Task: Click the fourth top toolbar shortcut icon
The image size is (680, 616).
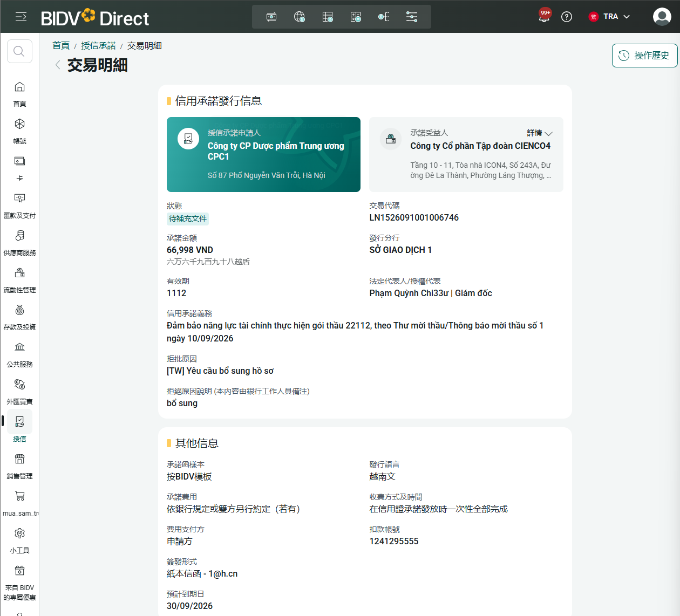Action: click(x=356, y=17)
